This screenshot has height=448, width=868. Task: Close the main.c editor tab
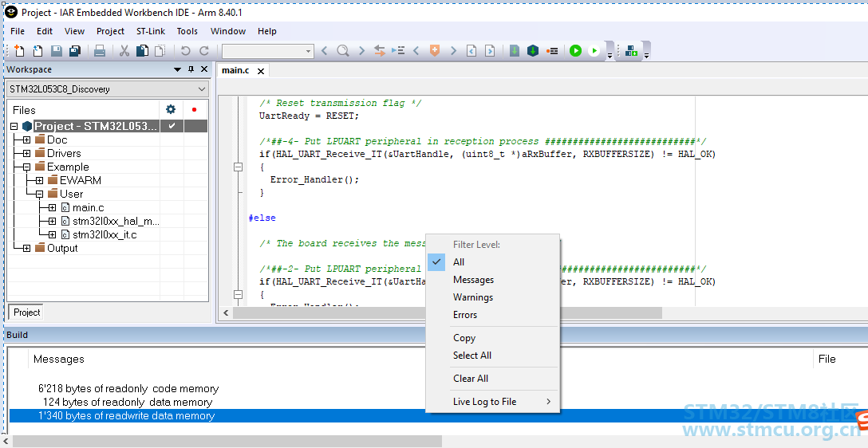click(260, 71)
